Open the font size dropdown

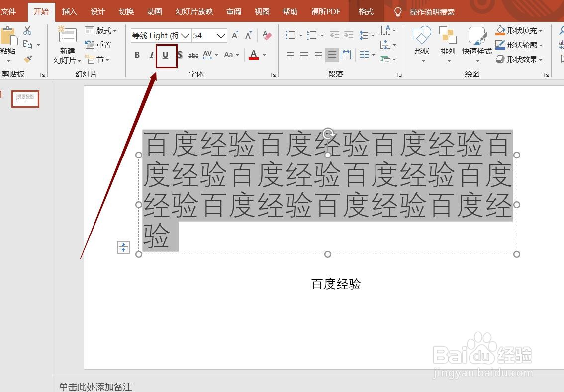pyautogui.click(x=221, y=36)
